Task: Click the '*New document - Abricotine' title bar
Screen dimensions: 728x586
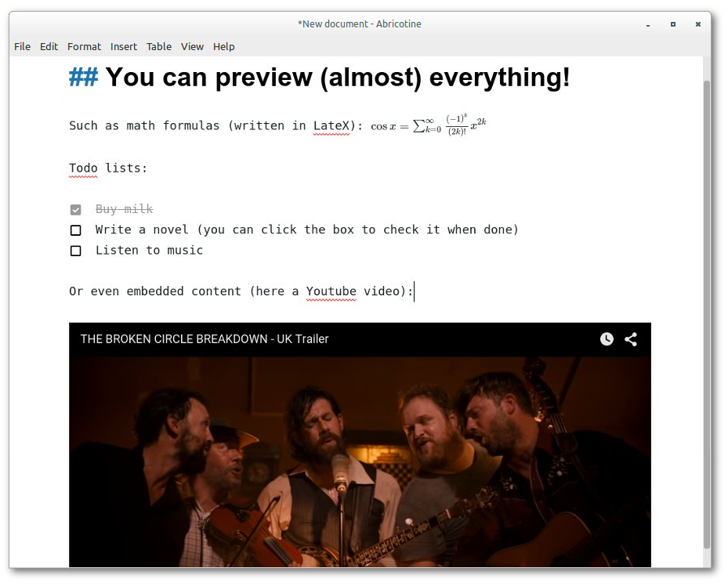Action: coord(360,24)
